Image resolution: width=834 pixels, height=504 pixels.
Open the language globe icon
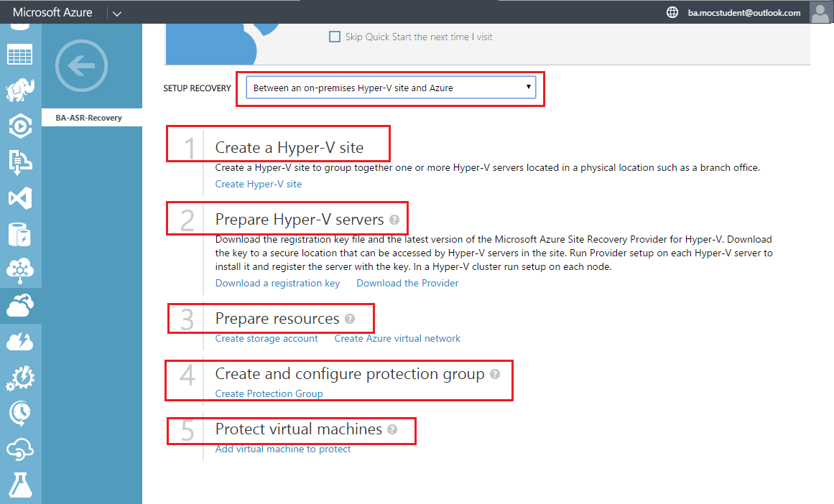(672, 12)
